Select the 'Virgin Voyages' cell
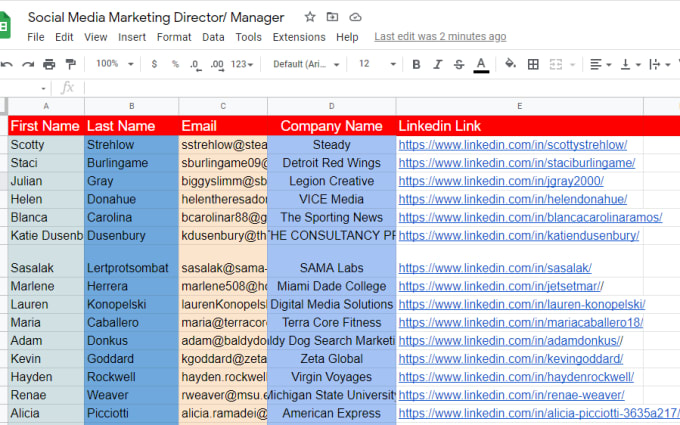 pos(331,377)
